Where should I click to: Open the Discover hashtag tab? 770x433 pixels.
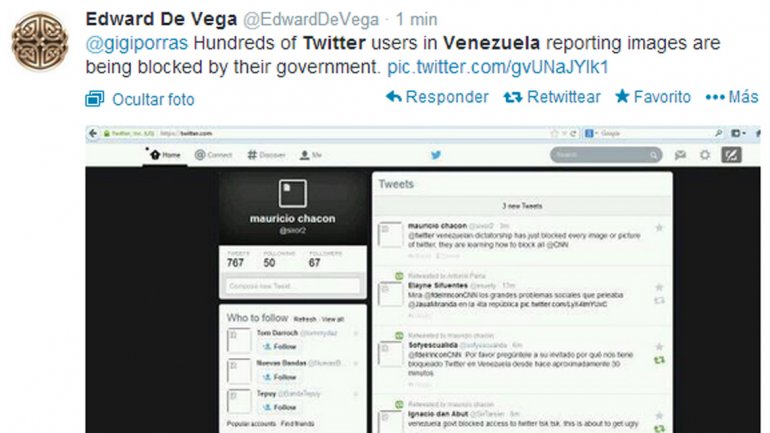[x=266, y=155]
